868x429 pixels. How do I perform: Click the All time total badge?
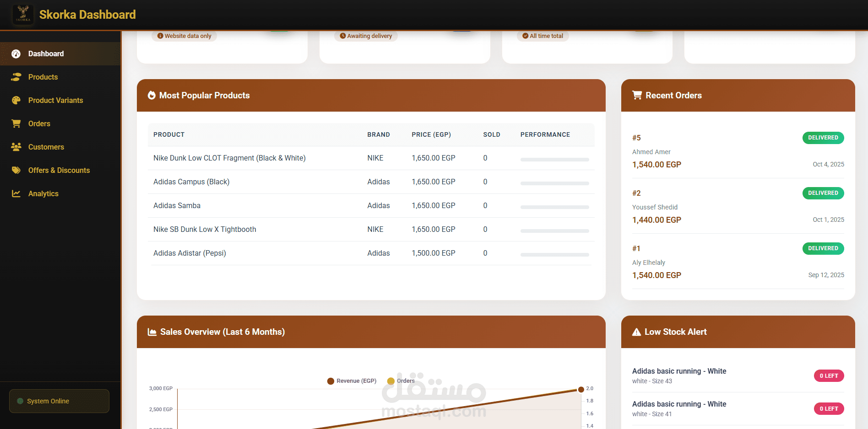(543, 36)
